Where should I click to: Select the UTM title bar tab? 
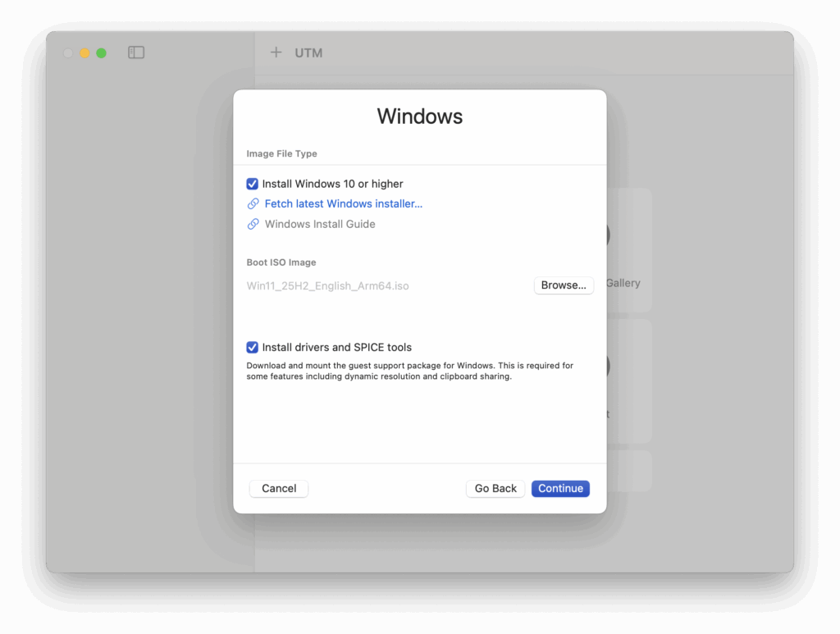308,52
